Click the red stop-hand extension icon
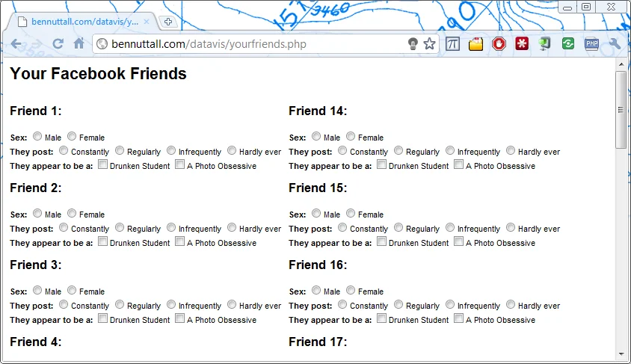The width and height of the screenshot is (631, 364). (499, 43)
